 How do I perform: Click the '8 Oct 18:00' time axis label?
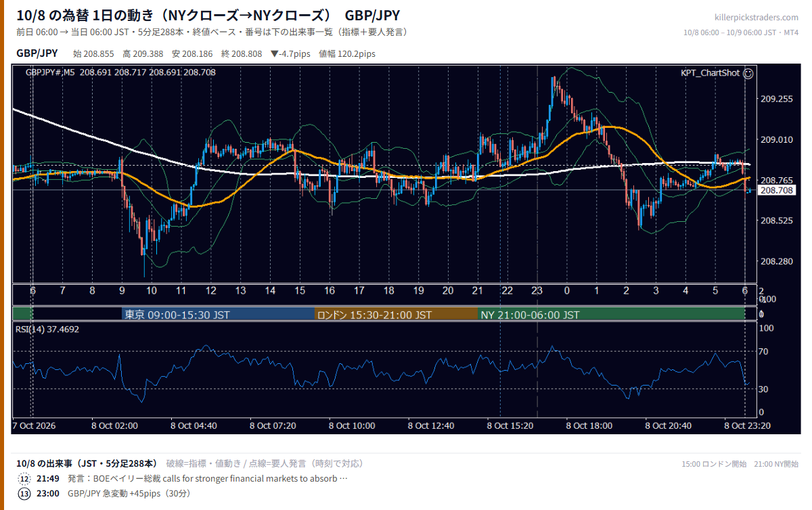(589, 425)
